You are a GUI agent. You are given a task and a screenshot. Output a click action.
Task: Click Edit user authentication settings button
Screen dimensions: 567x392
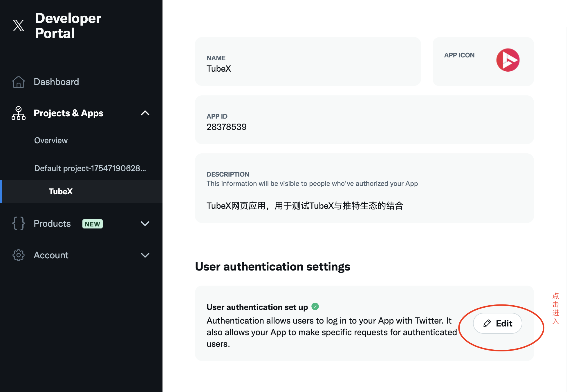(x=498, y=323)
